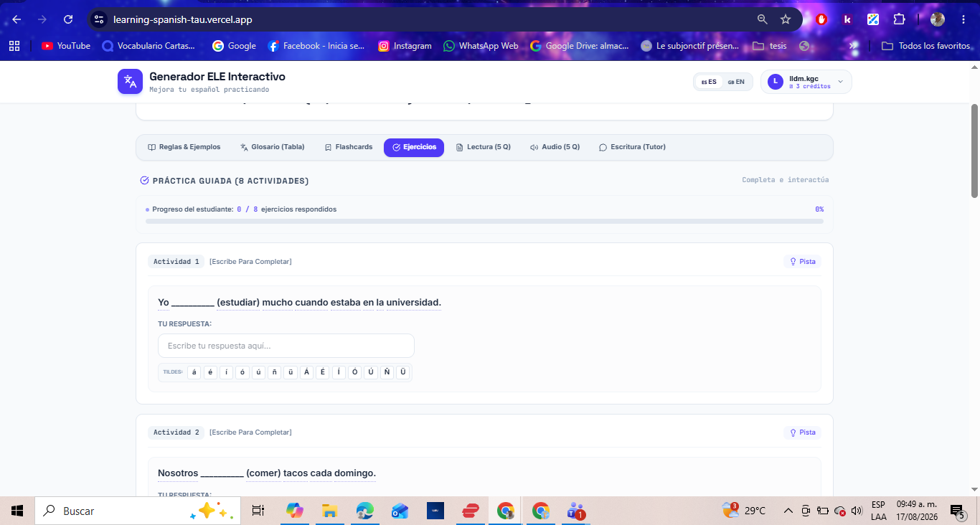The height and width of the screenshot is (525, 980).
Task: Open the 'k' extension icon
Action: 847,19
